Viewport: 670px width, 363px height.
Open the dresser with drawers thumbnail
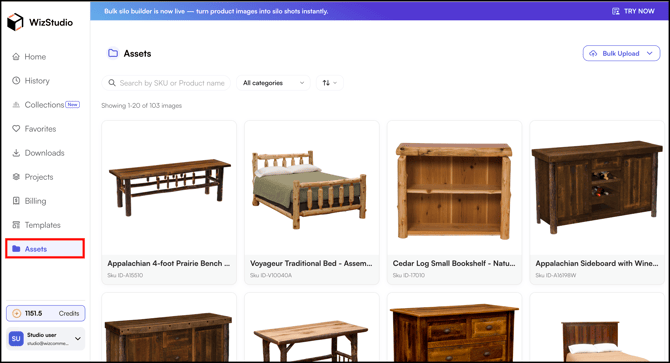point(454,328)
